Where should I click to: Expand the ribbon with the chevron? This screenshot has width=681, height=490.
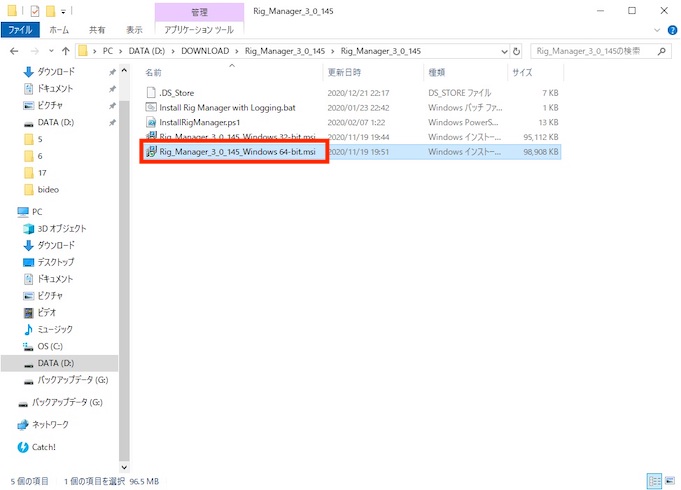click(657, 30)
